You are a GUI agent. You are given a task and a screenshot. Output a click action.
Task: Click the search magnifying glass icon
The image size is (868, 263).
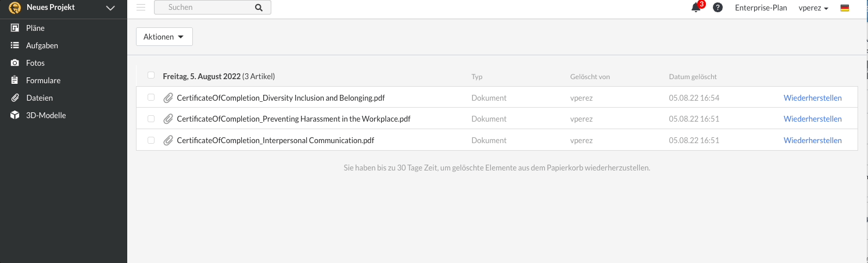(x=259, y=8)
